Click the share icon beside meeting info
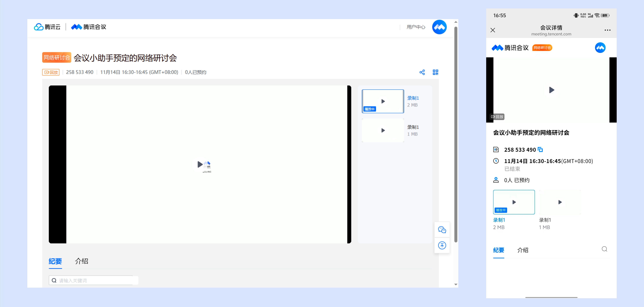 pos(422,72)
